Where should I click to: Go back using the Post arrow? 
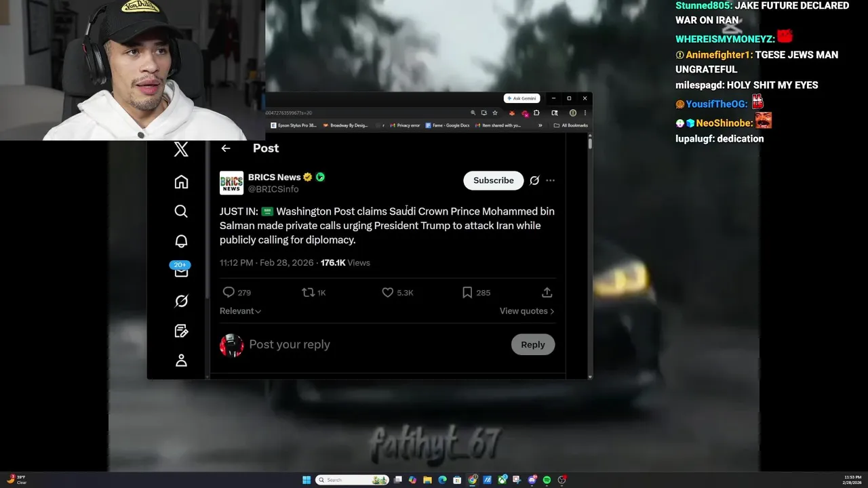(226, 148)
